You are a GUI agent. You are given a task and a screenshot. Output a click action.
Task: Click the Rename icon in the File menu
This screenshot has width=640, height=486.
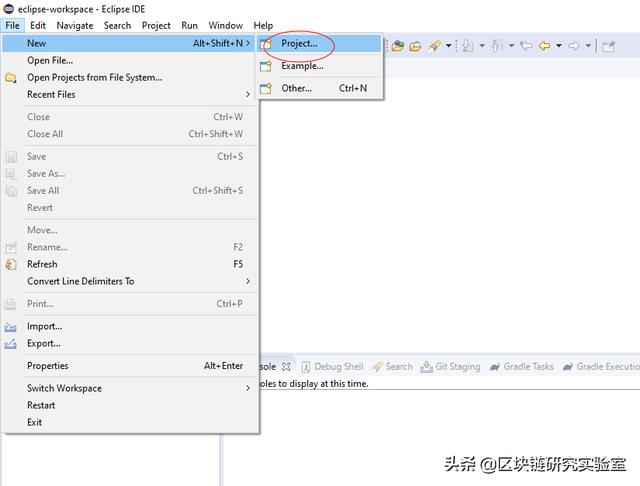click(11, 248)
